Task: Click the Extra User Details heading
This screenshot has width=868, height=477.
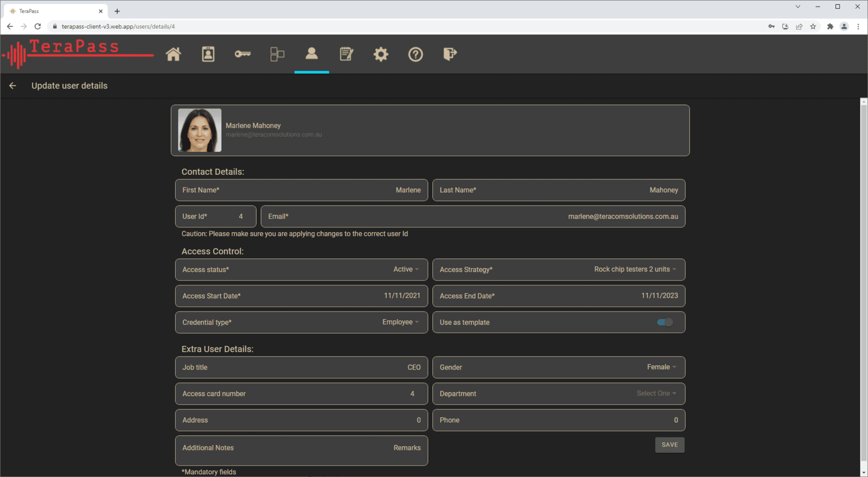Action: 218,349
